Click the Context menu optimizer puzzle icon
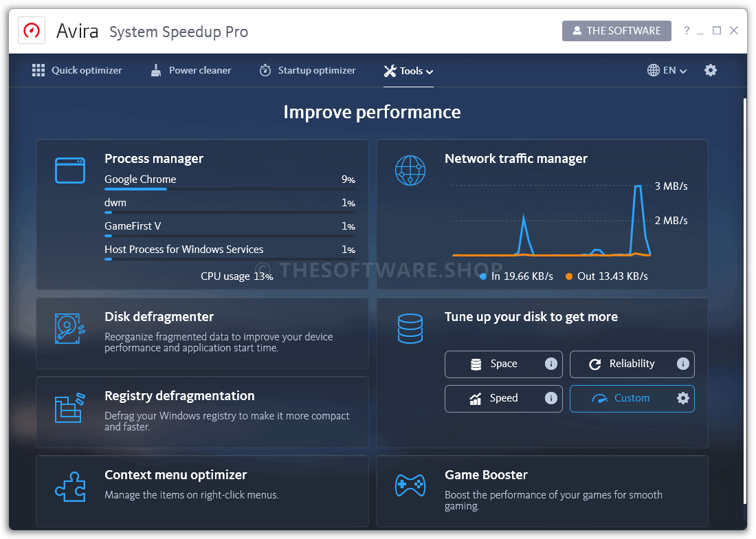The height and width of the screenshot is (539, 756). pos(70,487)
